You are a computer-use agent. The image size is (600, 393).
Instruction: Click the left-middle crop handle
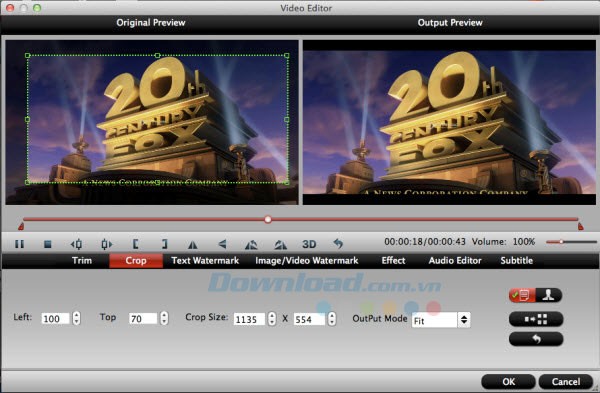coord(28,119)
